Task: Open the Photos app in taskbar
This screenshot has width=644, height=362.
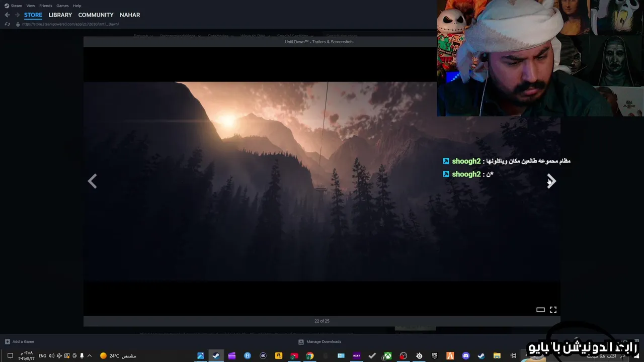Action: (x=200, y=355)
